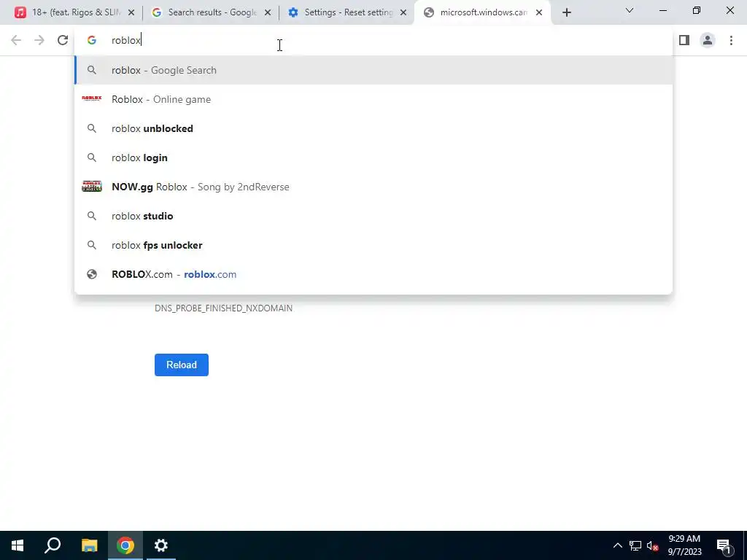This screenshot has width=747, height=560.
Task: Click the globe icon beside ROBLOX.com
Action: (91, 274)
